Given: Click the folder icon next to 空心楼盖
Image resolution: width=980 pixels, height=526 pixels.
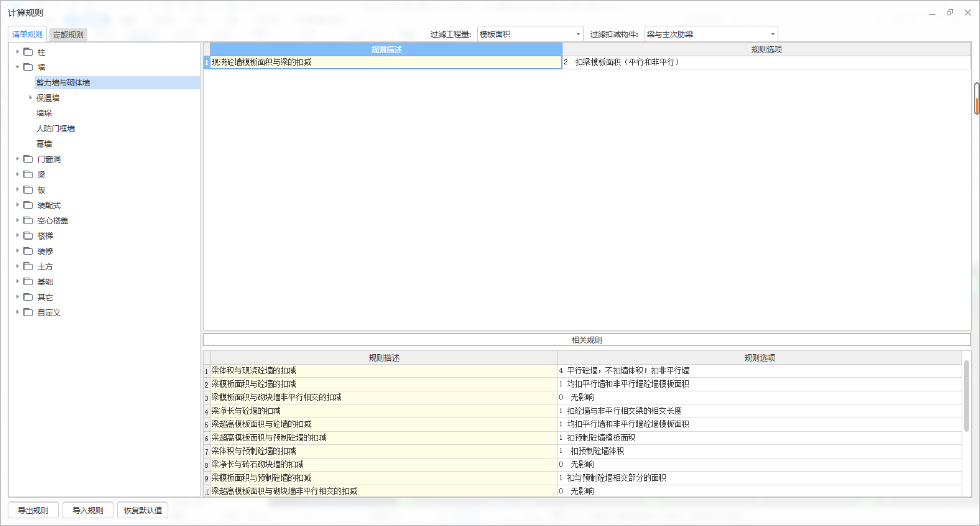Looking at the screenshot, I should coord(28,220).
